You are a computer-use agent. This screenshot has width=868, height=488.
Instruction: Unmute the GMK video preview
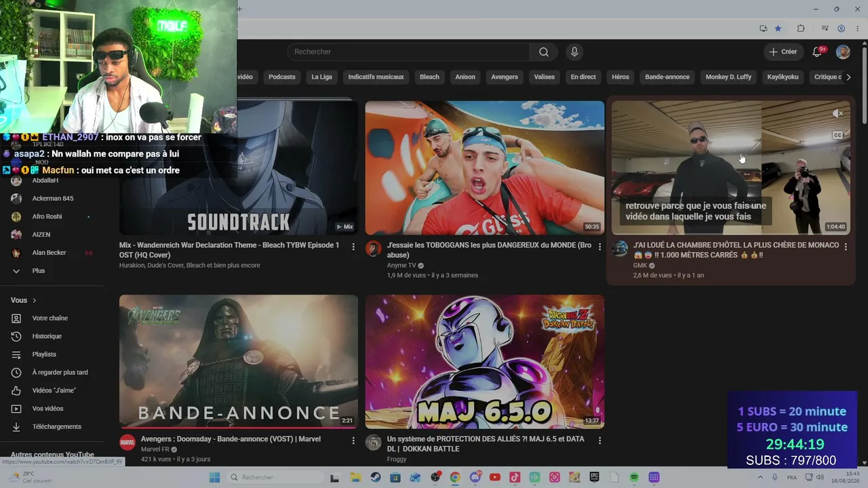tap(837, 114)
